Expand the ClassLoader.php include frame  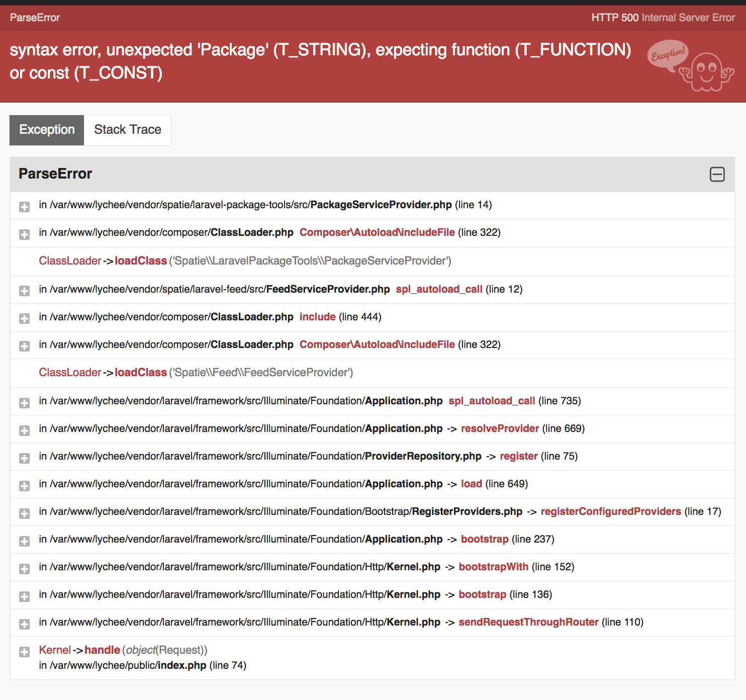coord(24,318)
